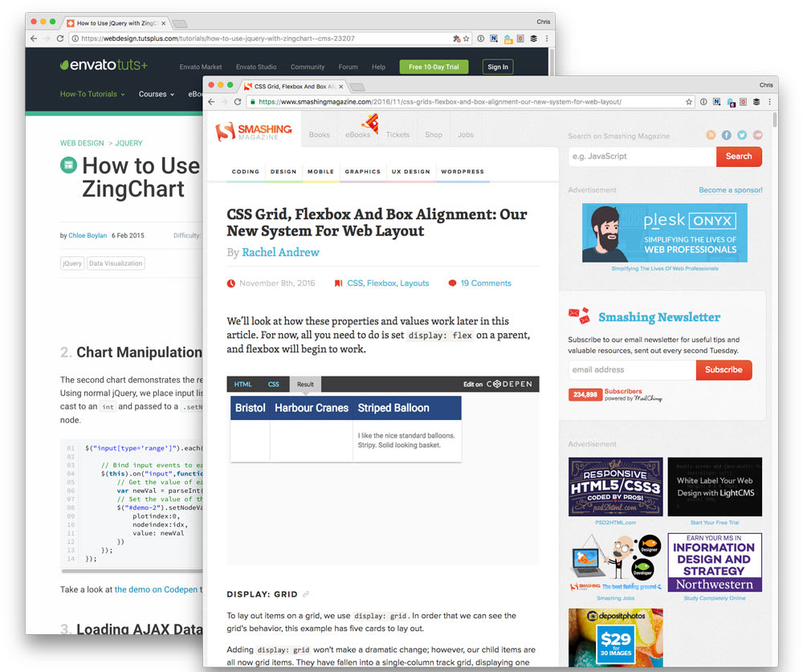The width and height of the screenshot is (803, 672).
Task: Open the Rachel Andrew author link
Action: pos(280,252)
